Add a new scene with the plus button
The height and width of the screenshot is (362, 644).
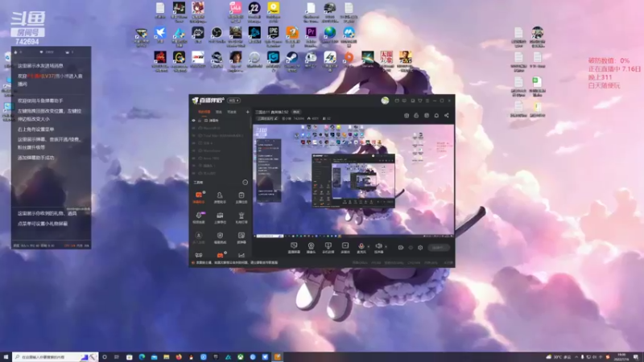tap(247, 112)
